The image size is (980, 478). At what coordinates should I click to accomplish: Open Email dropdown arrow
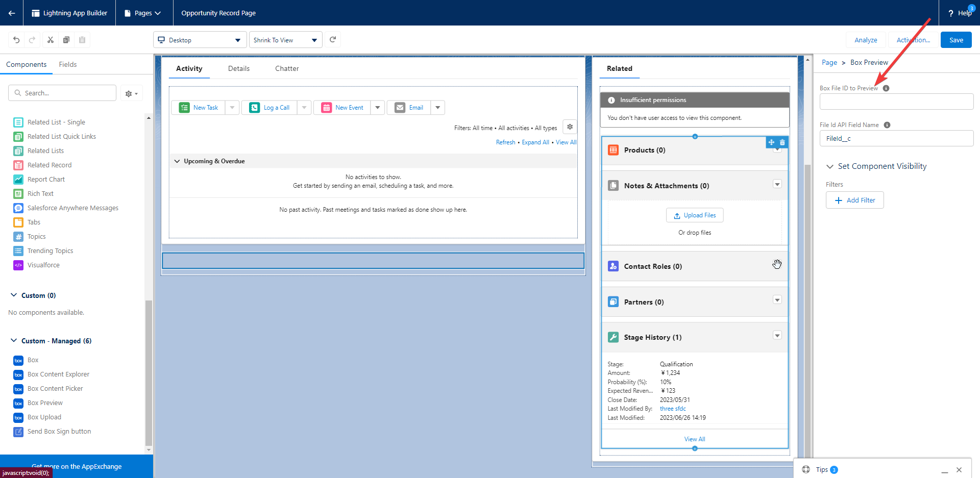click(438, 108)
